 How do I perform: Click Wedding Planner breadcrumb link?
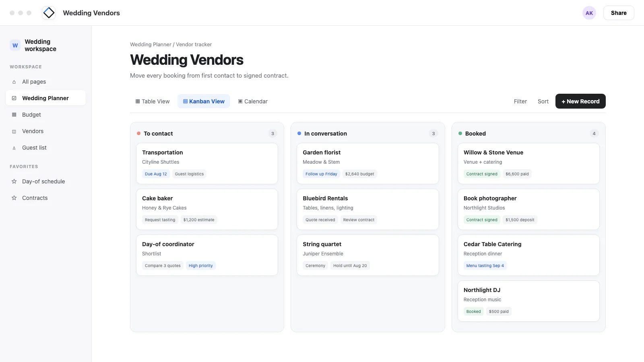coord(151,45)
